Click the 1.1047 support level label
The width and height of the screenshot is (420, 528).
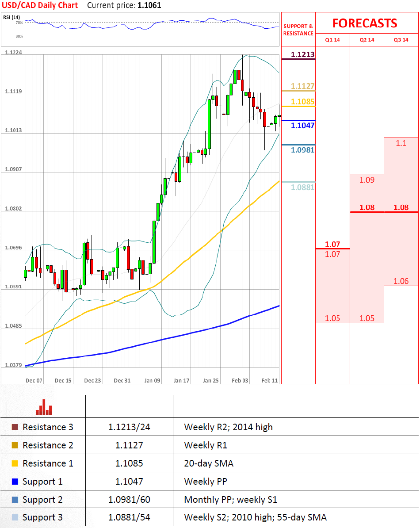click(x=303, y=126)
